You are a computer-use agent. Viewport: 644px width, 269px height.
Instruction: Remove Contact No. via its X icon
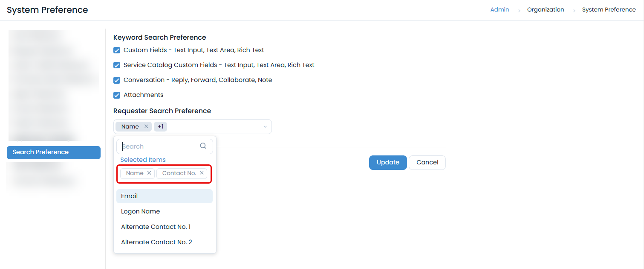[x=201, y=173]
